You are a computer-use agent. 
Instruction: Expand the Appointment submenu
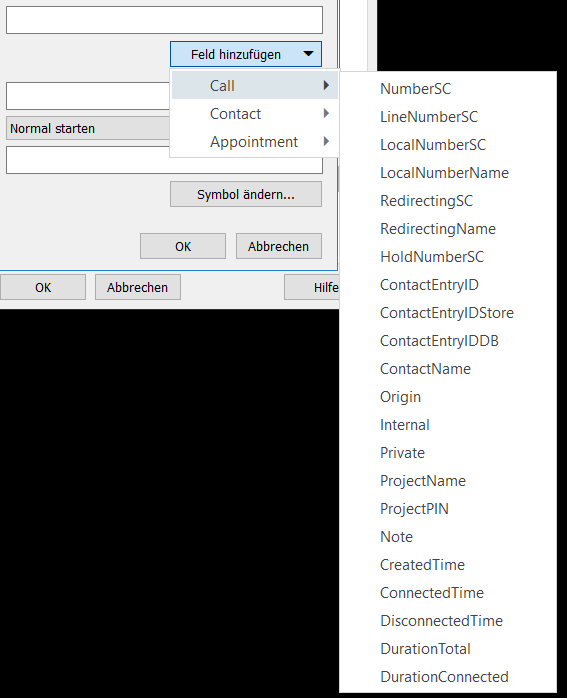click(x=254, y=142)
